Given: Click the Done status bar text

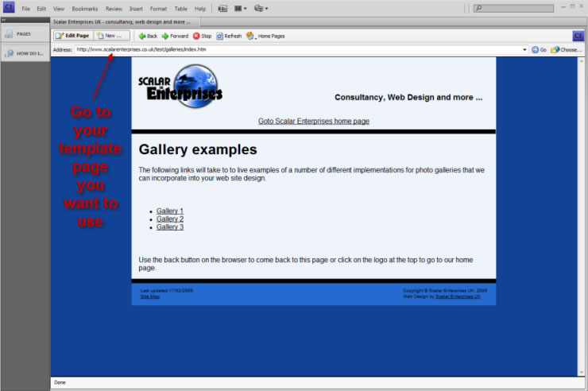Looking at the screenshot, I should pos(60,382).
